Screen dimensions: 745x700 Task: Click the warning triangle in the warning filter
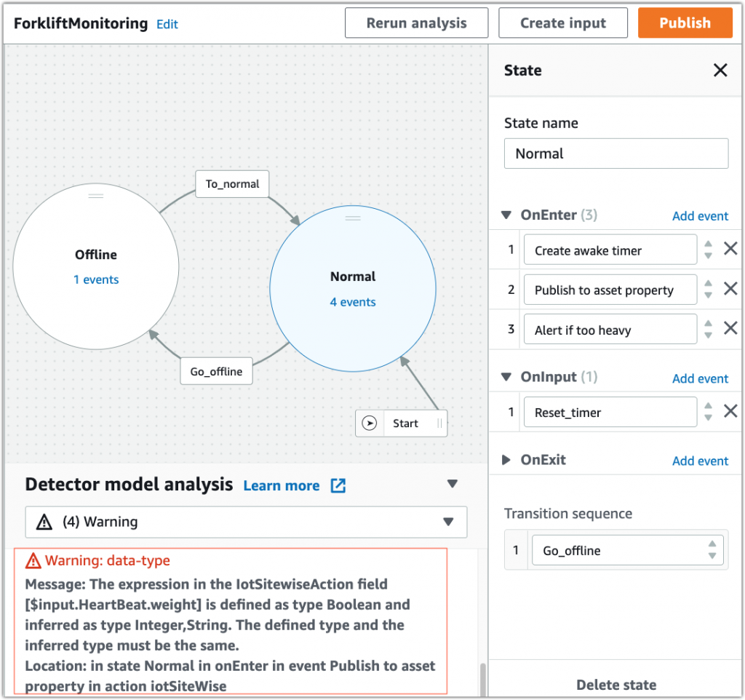[44, 522]
